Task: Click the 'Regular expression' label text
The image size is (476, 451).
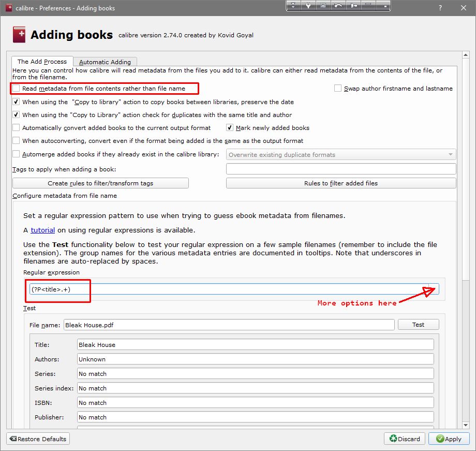Action: click(52, 272)
